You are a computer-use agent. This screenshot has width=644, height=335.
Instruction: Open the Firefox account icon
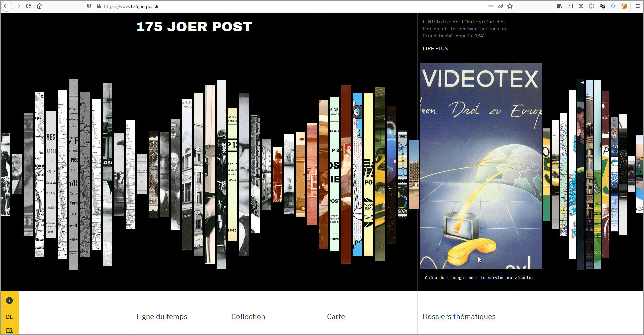tap(581, 6)
